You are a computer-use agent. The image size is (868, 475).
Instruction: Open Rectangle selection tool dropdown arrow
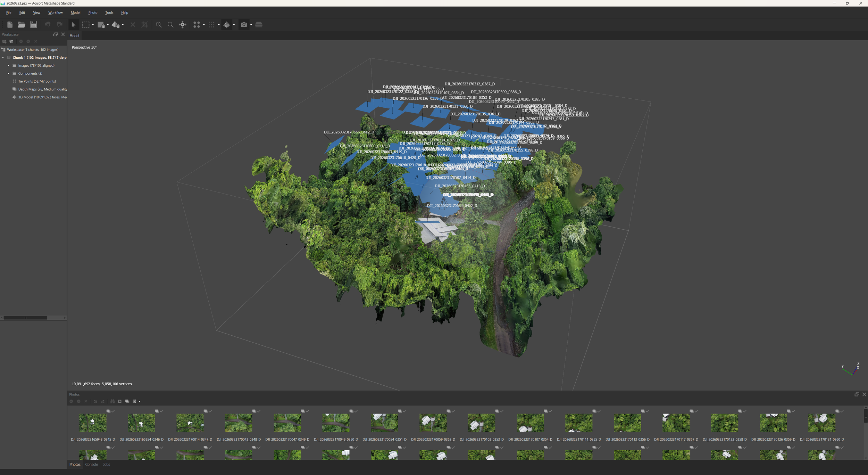93,25
